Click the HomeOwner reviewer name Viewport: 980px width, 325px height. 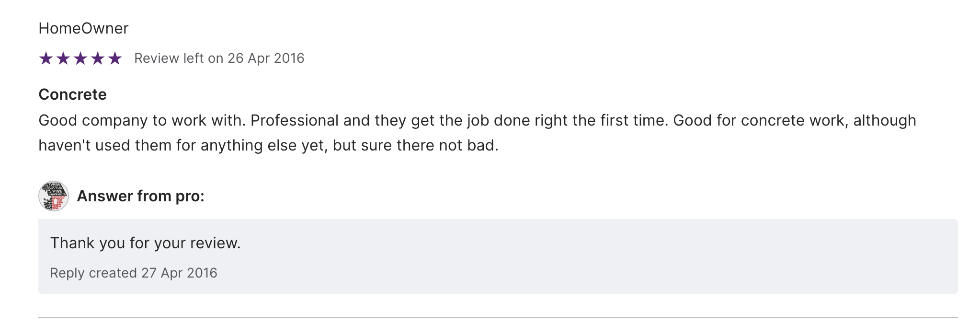pyautogui.click(x=83, y=28)
